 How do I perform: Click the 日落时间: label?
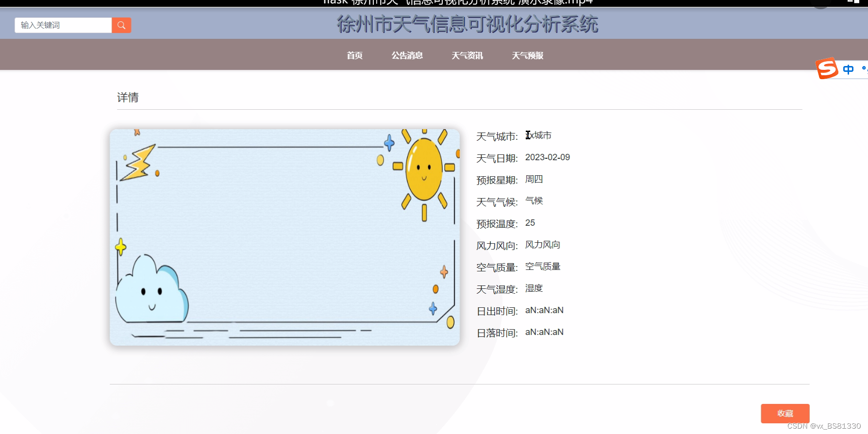point(497,333)
